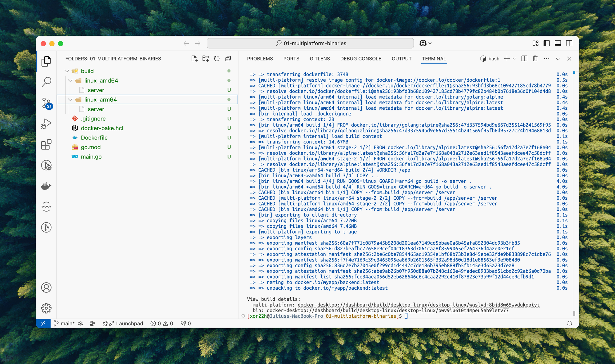Open the Run and Debug view
This screenshot has width=615, height=364.
pos(46,123)
